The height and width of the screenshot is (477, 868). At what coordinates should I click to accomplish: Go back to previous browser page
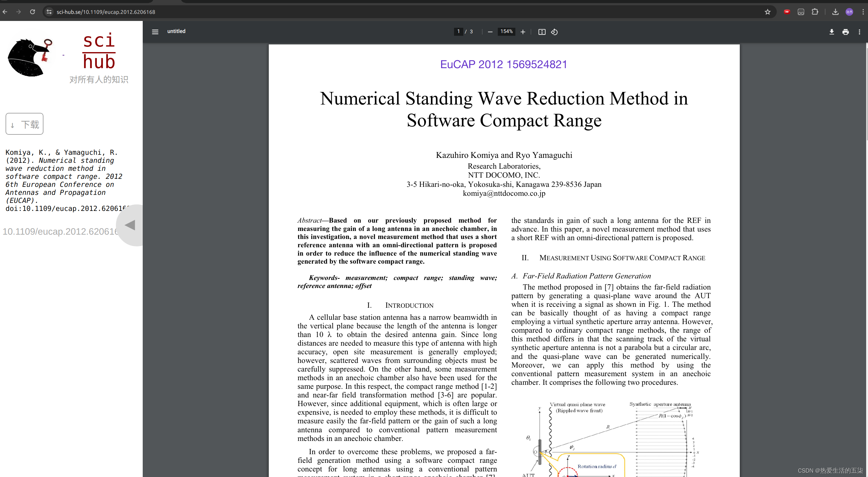coord(5,12)
